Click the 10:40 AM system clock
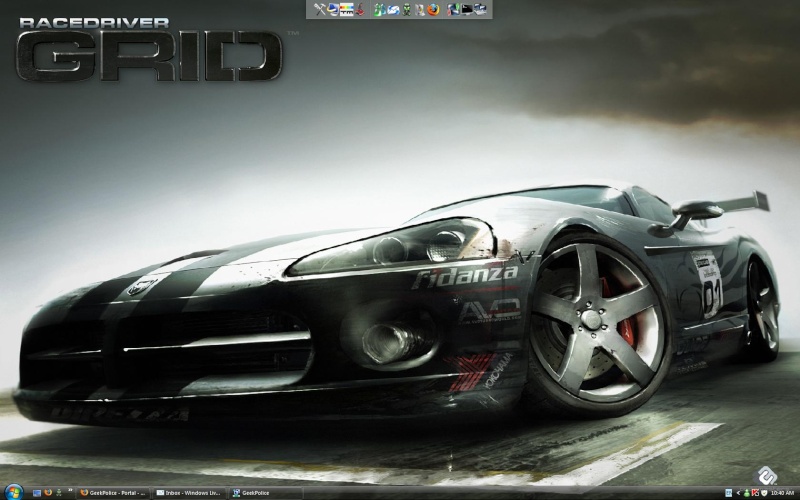The image size is (800, 500). [783, 493]
